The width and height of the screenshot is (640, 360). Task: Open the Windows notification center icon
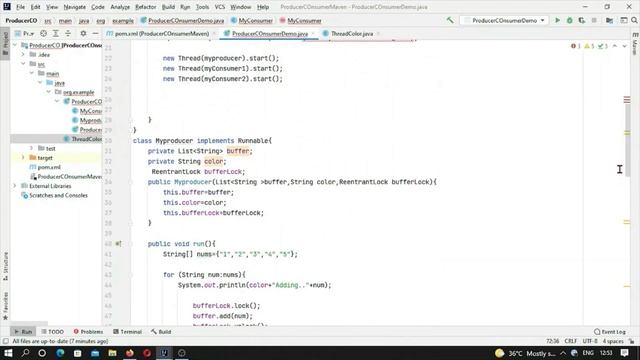click(x=624, y=353)
